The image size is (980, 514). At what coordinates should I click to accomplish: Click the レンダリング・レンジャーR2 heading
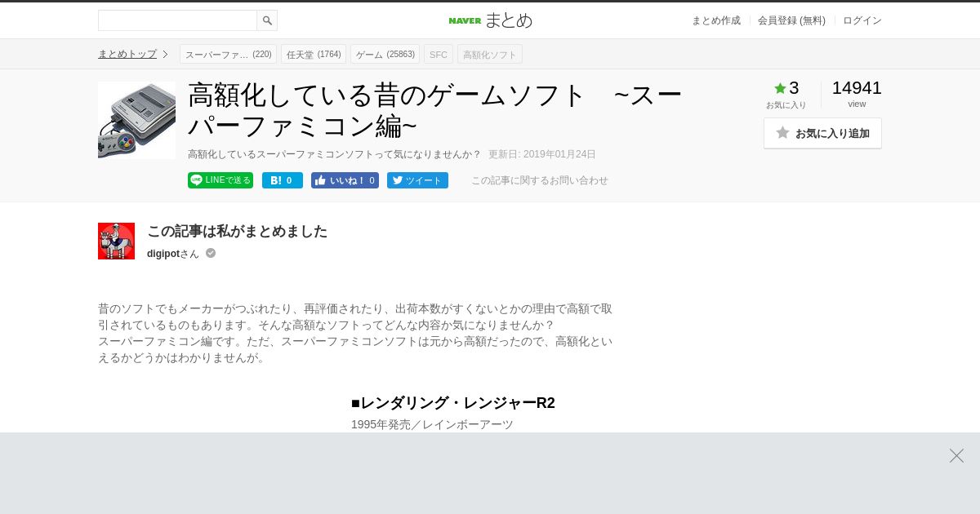click(453, 403)
